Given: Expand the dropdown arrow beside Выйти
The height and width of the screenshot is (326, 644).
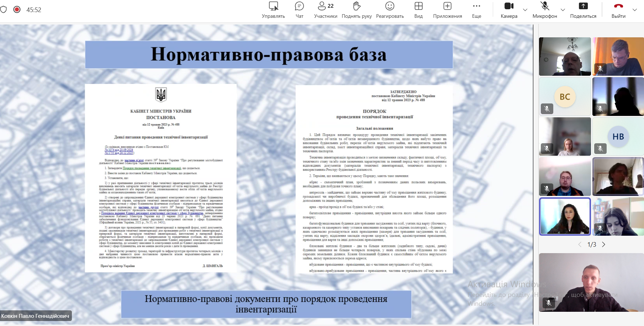Looking at the screenshot, I should (x=635, y=10).
